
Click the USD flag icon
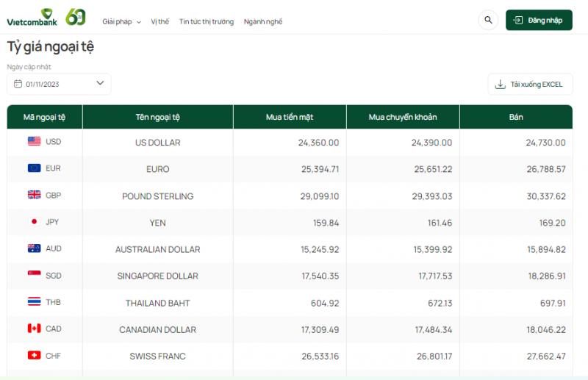click(34, 142)
